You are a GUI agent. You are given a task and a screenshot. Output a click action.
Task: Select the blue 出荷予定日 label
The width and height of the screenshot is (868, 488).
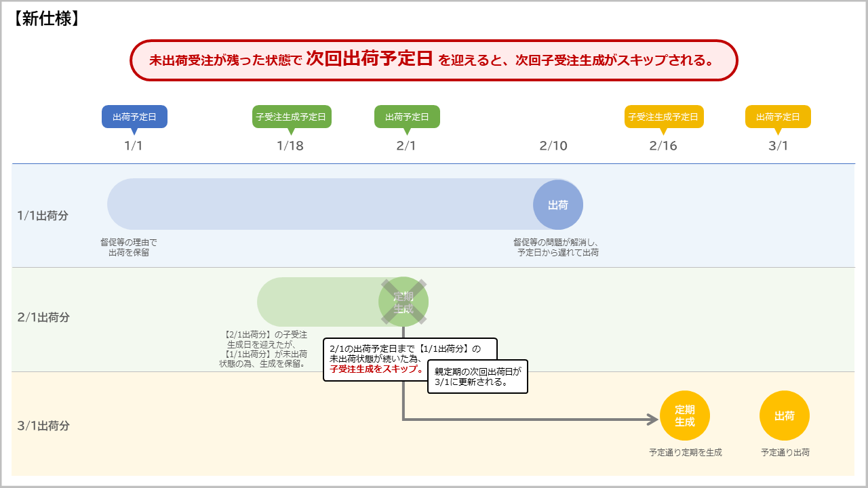[x=134, y=117]
